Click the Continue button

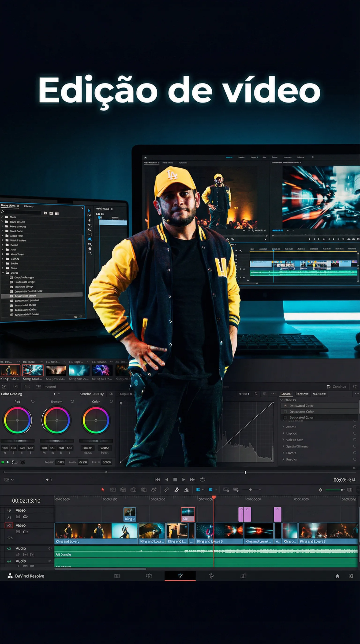[337, 387]
